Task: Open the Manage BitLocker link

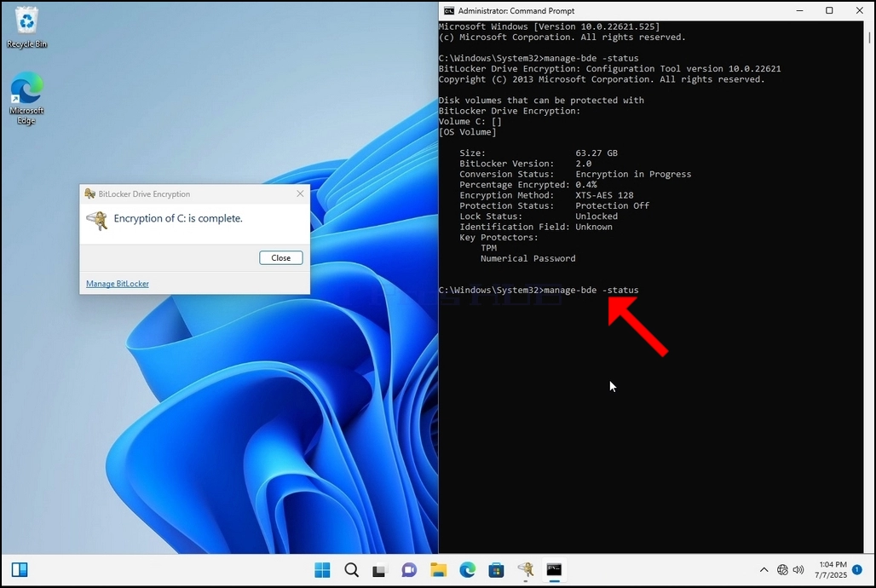Action: click(x=118, y=284)
